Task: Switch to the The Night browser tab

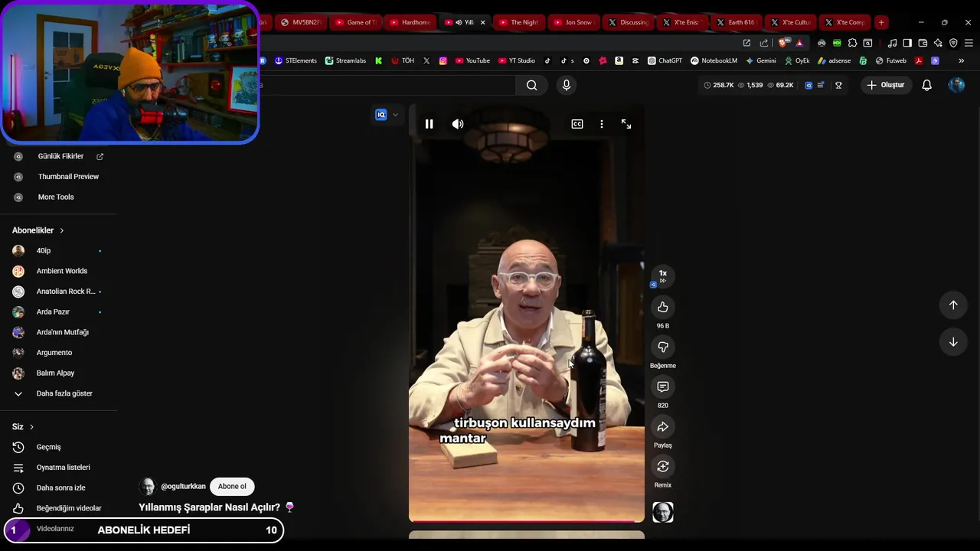Action: [x=520, y=22]
